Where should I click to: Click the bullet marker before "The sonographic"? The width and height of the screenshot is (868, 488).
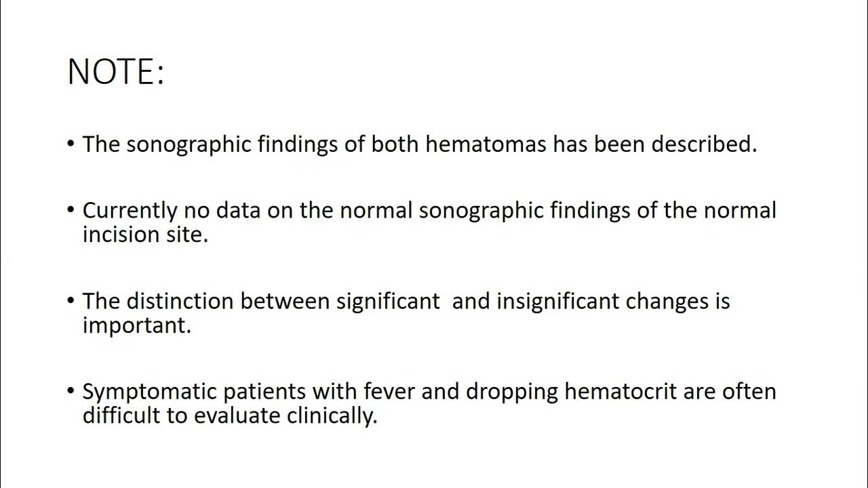point(72,144)
